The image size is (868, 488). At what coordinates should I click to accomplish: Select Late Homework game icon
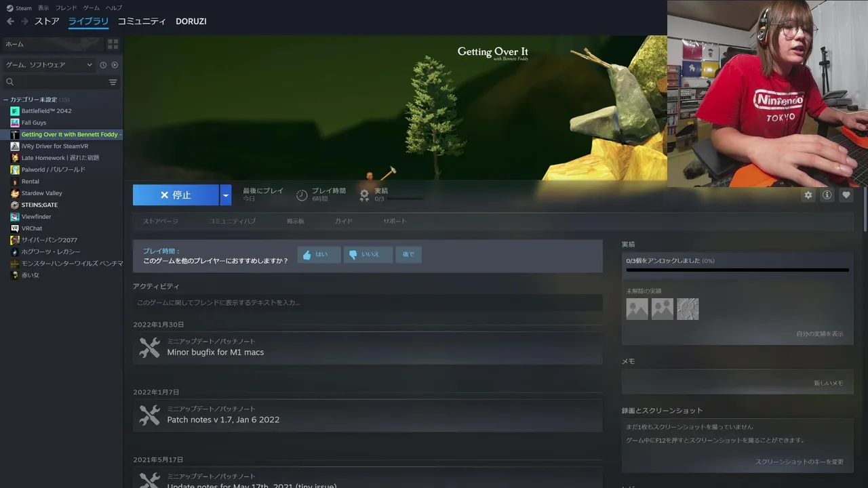15,158
